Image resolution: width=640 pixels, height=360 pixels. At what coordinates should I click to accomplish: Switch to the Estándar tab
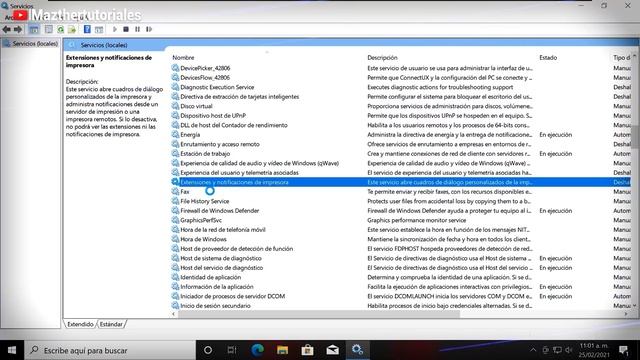tap(111, 324)
